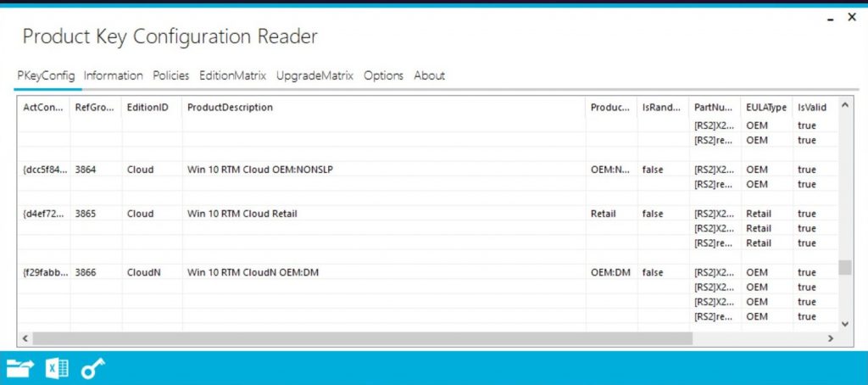Click the IsValid column header

pos(814,108)
